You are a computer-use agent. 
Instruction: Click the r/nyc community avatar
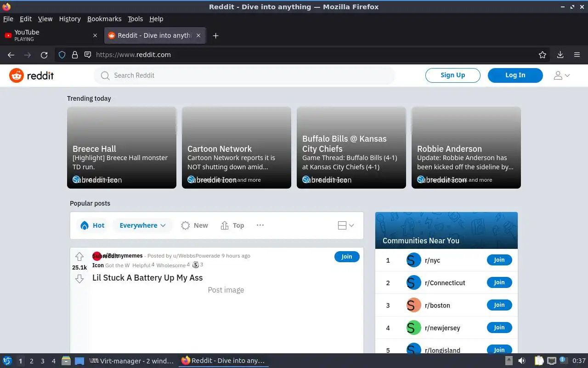coord(414,260)
